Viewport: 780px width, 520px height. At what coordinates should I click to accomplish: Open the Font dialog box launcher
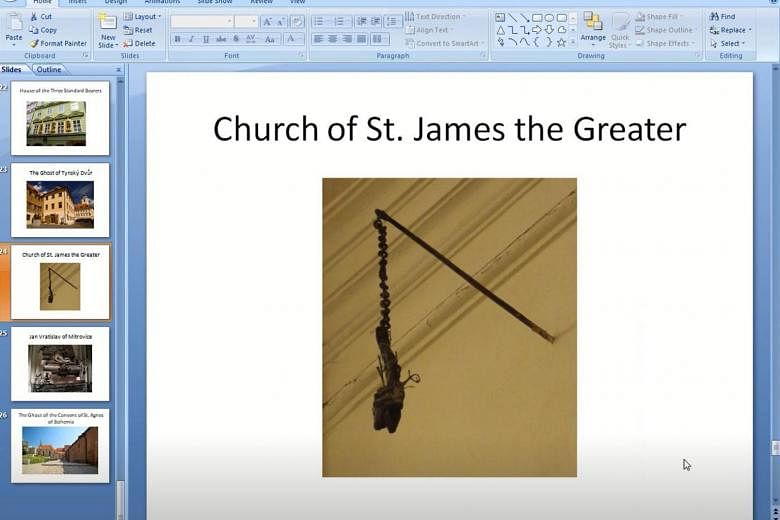(x=301, y=56)
